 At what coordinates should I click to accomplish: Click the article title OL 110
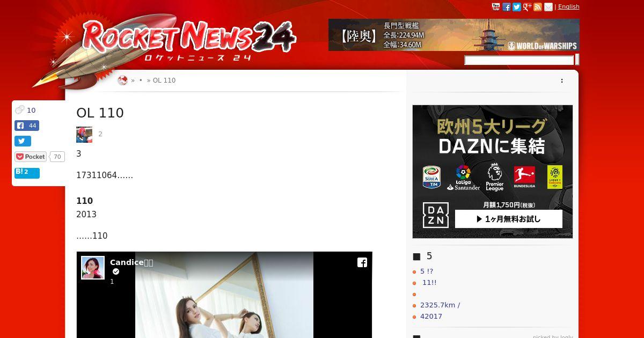pyautogui.click(x=100, y=113)
